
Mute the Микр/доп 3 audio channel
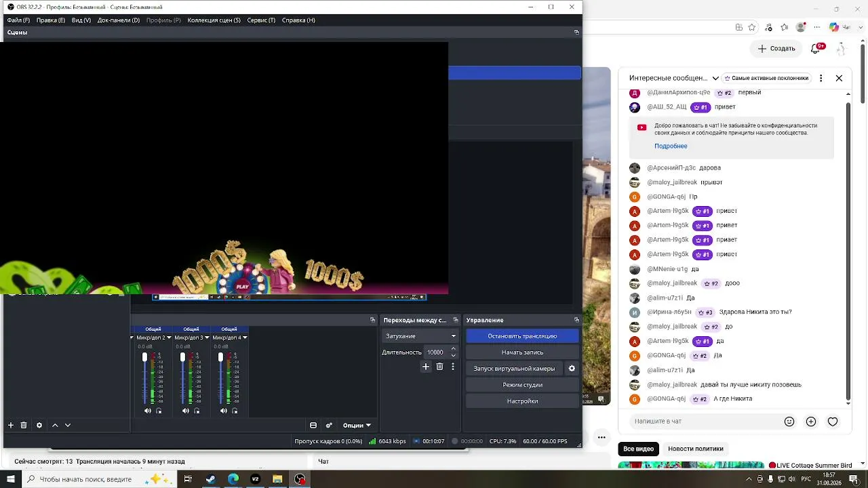pos(186,411)
